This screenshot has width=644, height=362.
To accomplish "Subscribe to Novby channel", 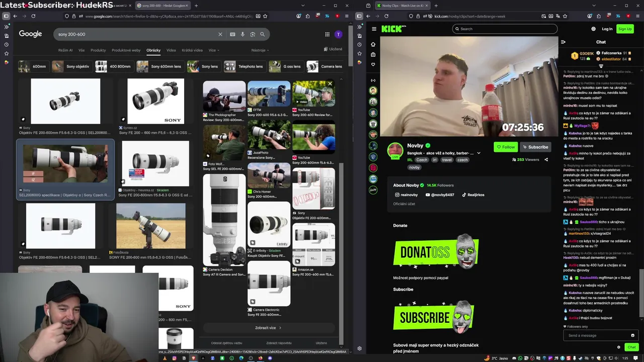I will [x=535, y=147].
